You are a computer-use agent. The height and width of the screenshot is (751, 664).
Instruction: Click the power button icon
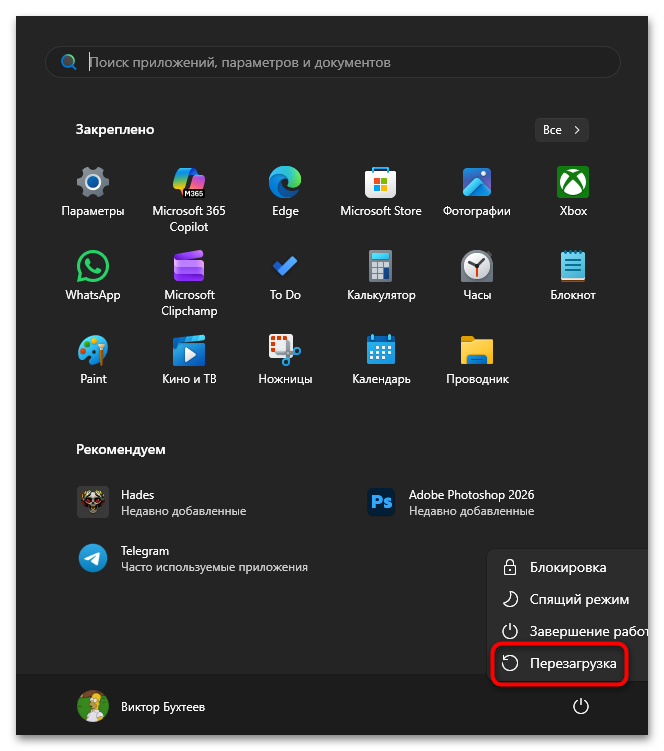coord(581,706)
